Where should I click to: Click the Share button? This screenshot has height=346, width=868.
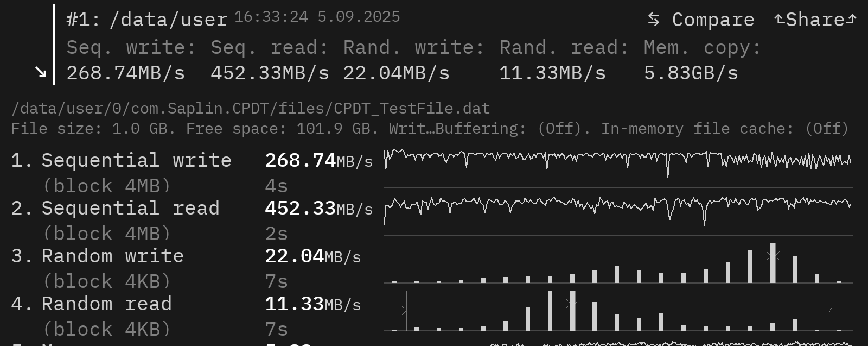pos(815,20)
